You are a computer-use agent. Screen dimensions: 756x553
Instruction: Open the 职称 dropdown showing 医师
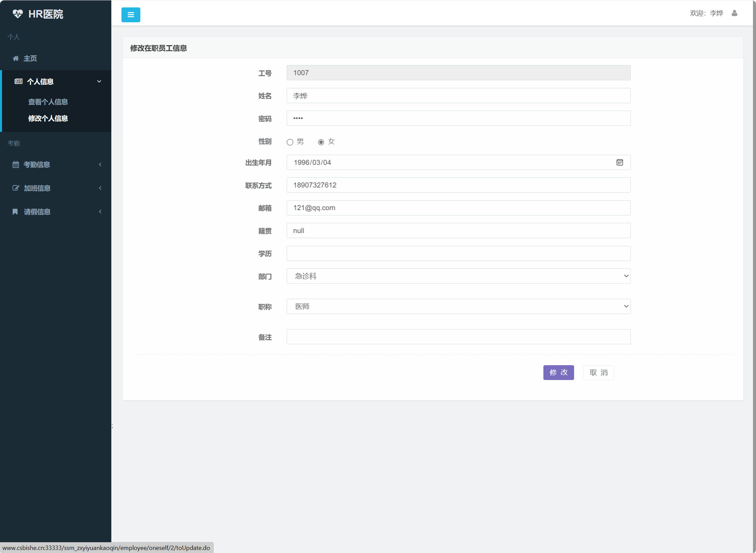[458, 307]
